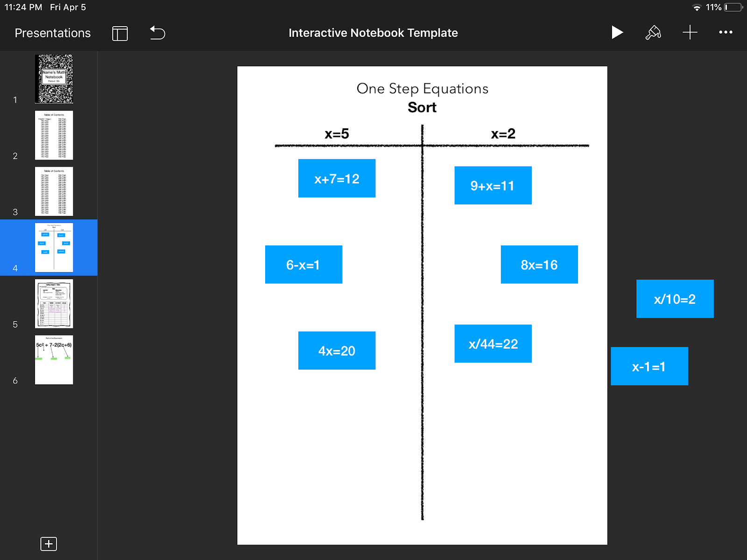Image resolution: width=747 pixels, height=560 pixels.
Task: Select the 8x=16 equation box
Action: click(x=539, y=264)
